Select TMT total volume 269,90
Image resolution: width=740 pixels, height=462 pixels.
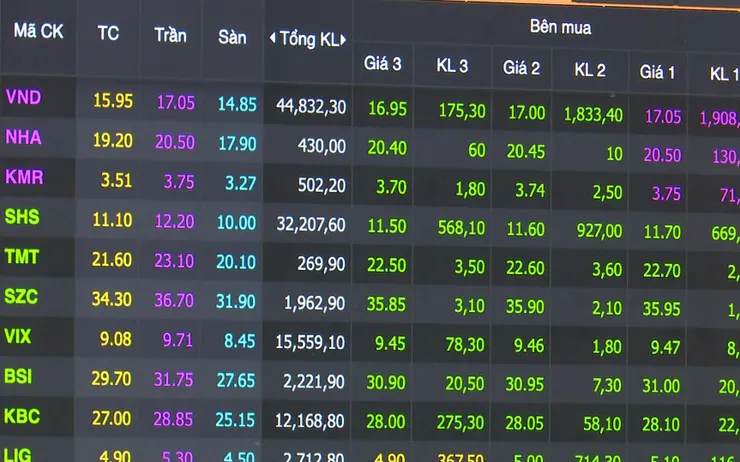coord(321,264)
